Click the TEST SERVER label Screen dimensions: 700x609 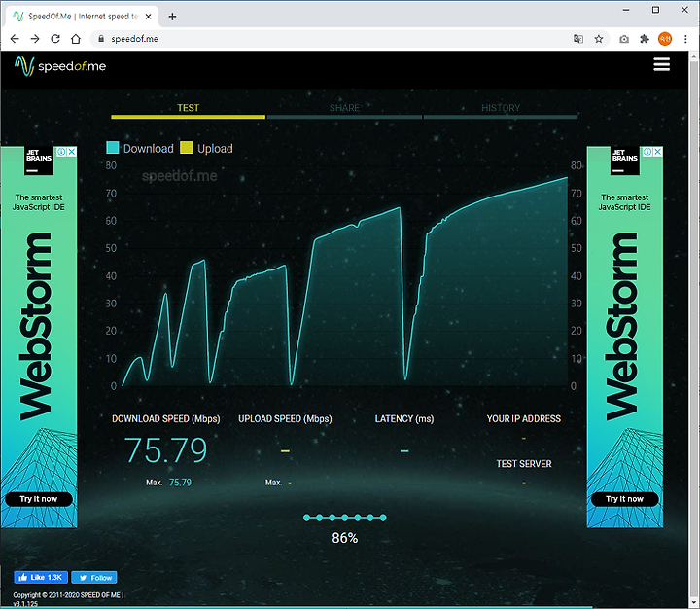524,464
